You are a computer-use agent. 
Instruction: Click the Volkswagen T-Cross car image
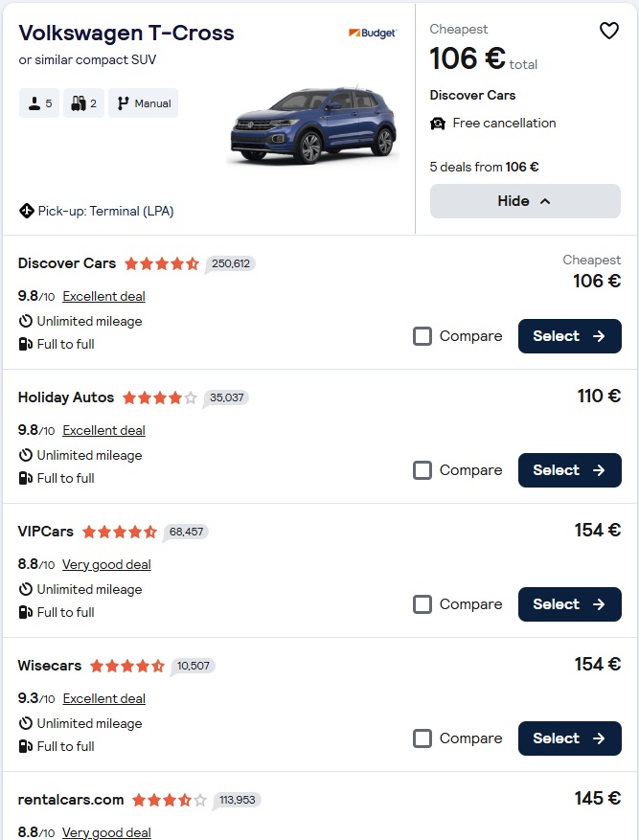click(312, 125)
